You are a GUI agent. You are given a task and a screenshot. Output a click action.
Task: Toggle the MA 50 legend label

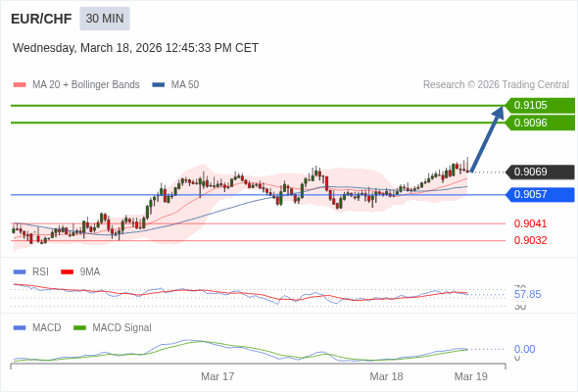pyautogui.click(x=185, y=85)
